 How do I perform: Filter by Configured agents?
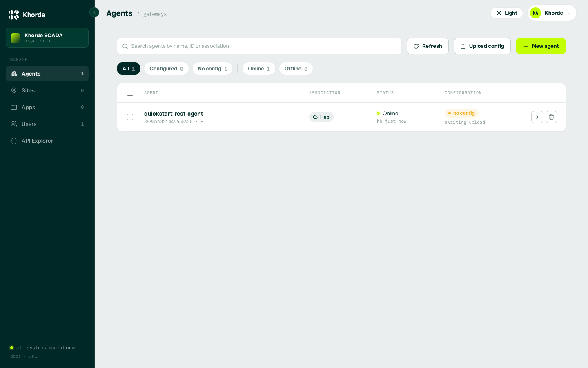click(x=166, y=69)
